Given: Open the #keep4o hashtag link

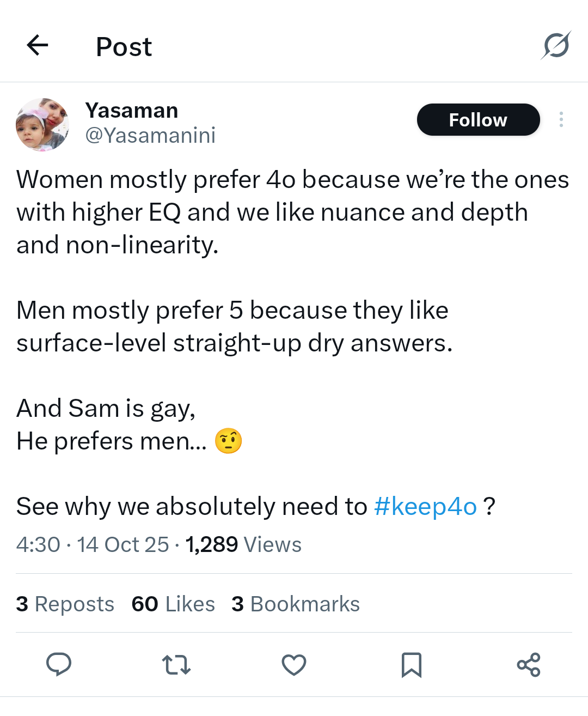Looking at the screenshot, I should pos(425,507).
